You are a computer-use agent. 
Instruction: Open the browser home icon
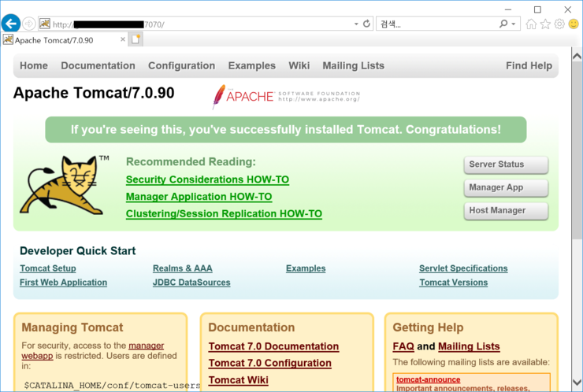(531, 24)
